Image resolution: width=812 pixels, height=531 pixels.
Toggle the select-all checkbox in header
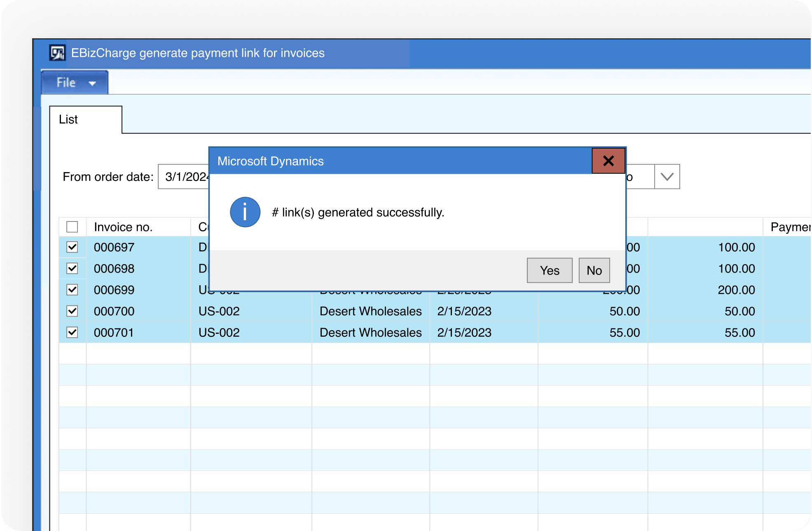(72, 227)
